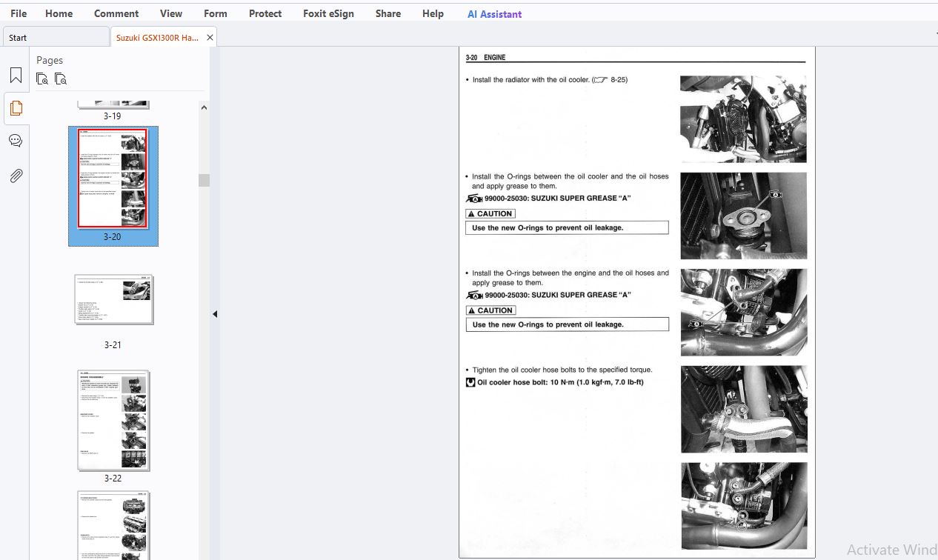Open the Foxit eSign tab
This screenshot has width=938, height=560.
point(328,13)
